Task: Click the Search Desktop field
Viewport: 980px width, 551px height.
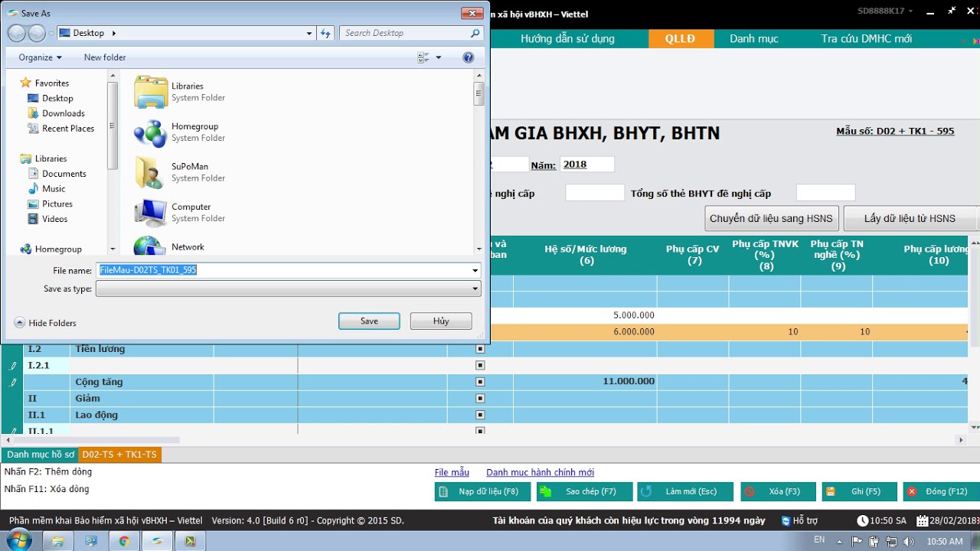Action: (406, 33)
